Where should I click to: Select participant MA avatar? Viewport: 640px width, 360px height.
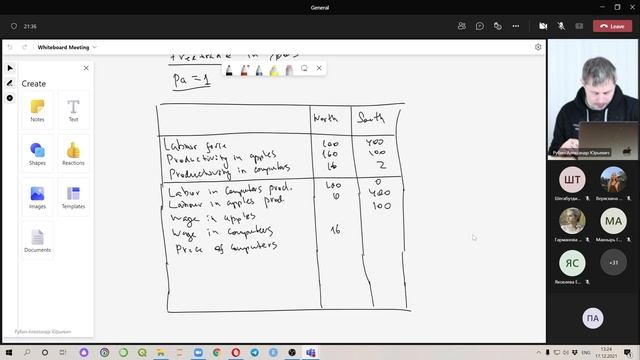pyautogui.click(x=613, y=221)
